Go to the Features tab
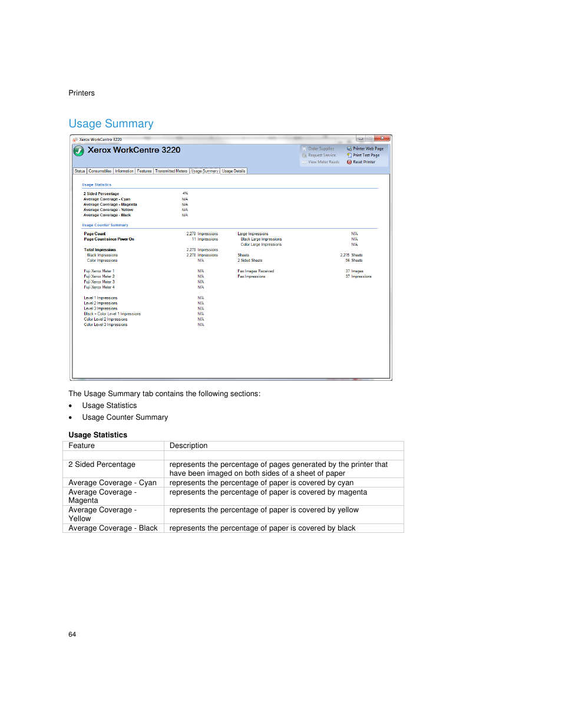 [x=144, y=171]
